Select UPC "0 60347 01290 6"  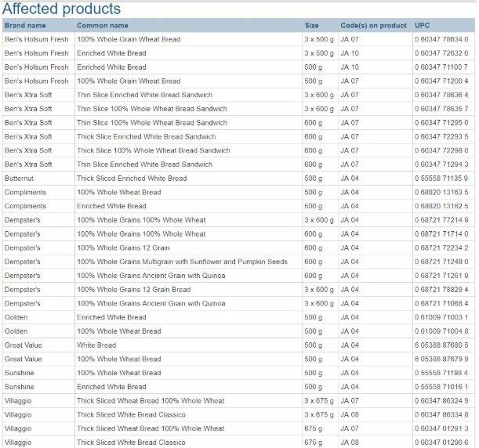click(441, 443)
